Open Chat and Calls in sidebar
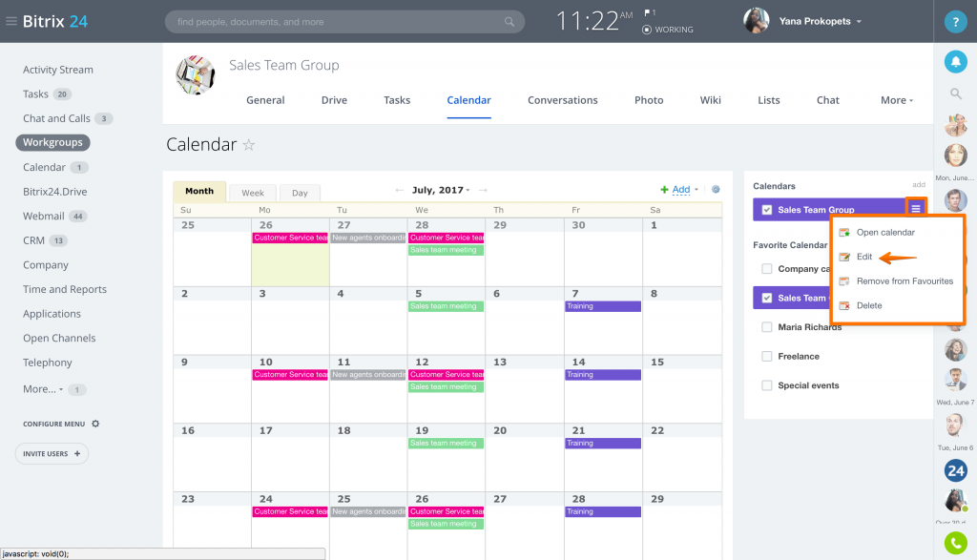Screen dimensions: 977x560 [56, 118]
